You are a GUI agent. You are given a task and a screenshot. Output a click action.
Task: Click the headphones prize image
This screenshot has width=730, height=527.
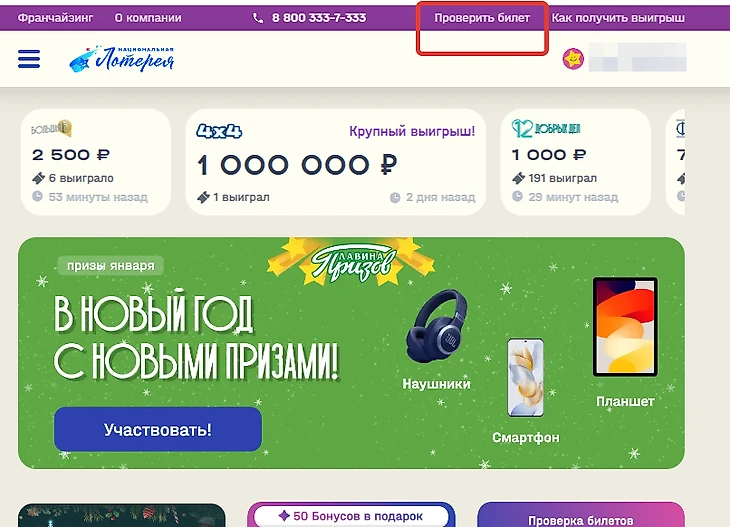(x=437, y=326)
